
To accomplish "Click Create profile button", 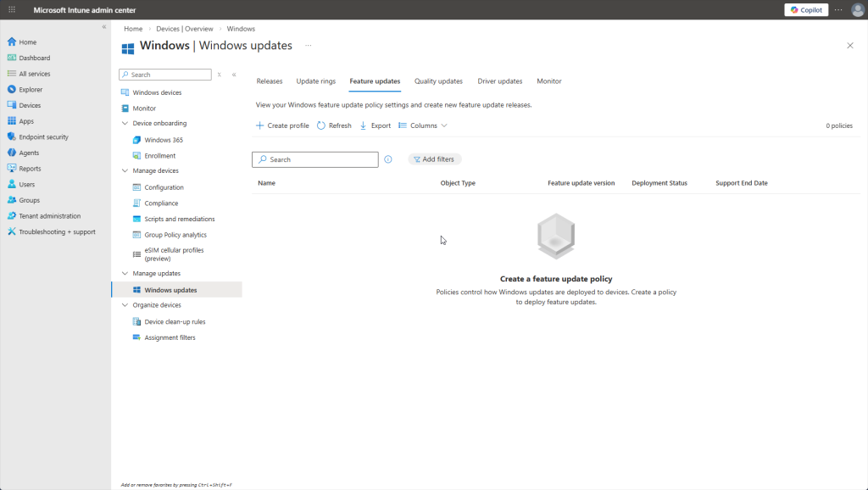I will click(x=282, y=125).
